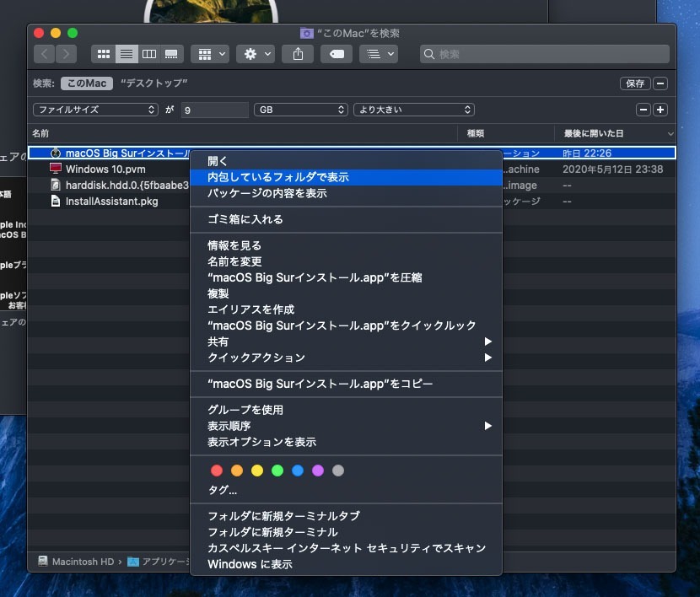This screenshot has width=700, height=597.
Task: Choose 表示オプションを表示 menu item
Action: click(x=346, y=442)
